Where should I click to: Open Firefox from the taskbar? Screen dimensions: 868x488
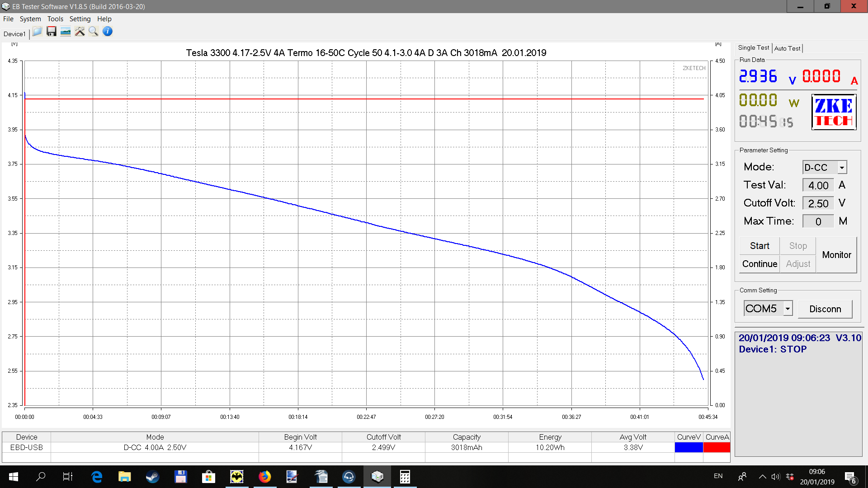(x=264, y=477)
